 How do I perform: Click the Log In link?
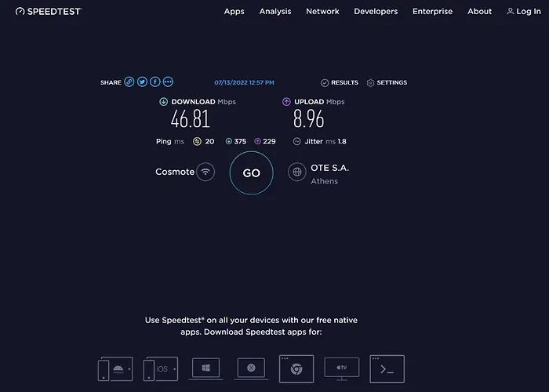(523, 12)
